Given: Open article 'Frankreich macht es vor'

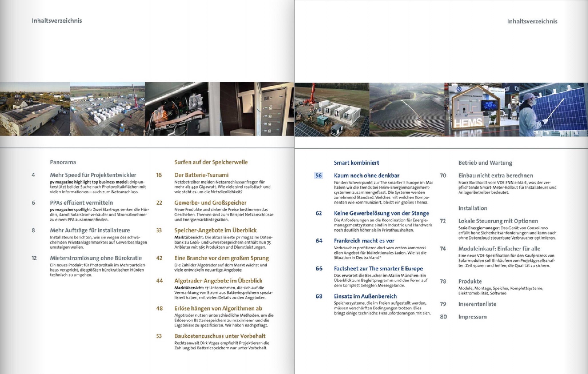Looking at the screenshot, I should [364, 241].
